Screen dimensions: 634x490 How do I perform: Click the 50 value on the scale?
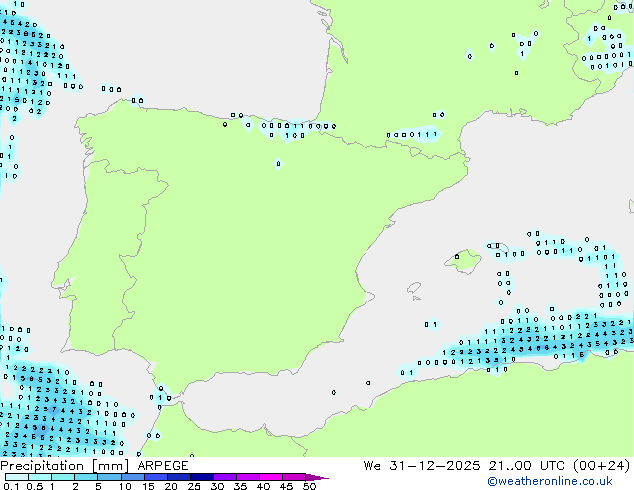(x=309, y=486)
